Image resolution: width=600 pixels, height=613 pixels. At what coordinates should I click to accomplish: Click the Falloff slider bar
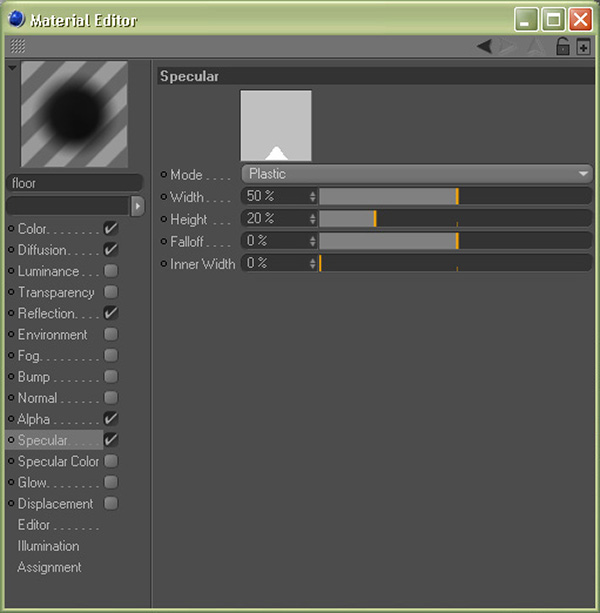pos(455,241)
